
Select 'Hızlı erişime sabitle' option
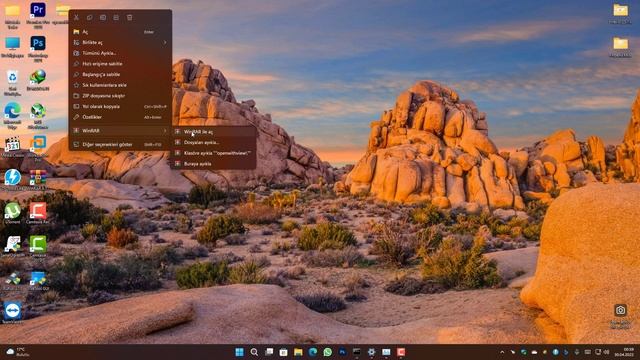tap(120, 64)
